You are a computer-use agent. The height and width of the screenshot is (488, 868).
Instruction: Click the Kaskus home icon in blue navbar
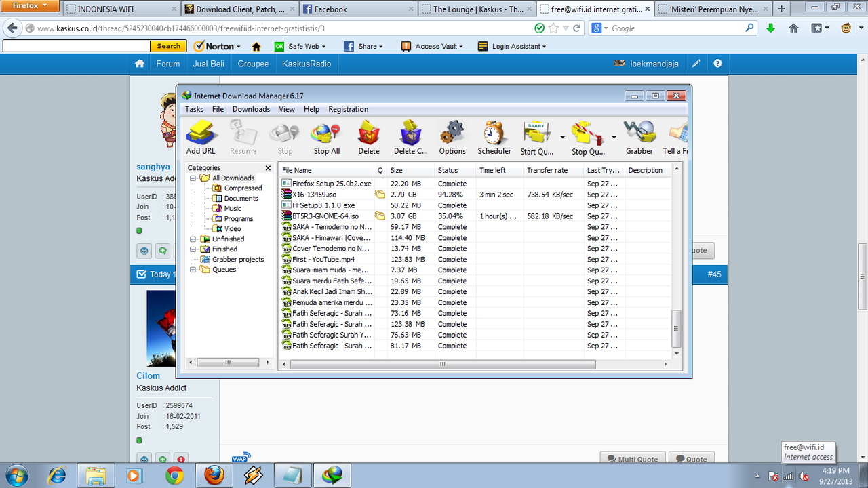[x=140, y=64]
